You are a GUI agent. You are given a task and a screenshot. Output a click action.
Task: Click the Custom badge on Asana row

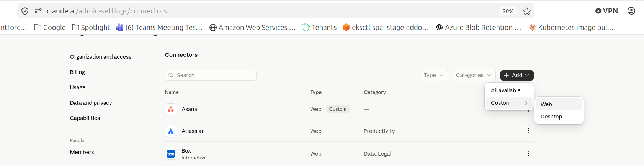click(x=338, y=109)
